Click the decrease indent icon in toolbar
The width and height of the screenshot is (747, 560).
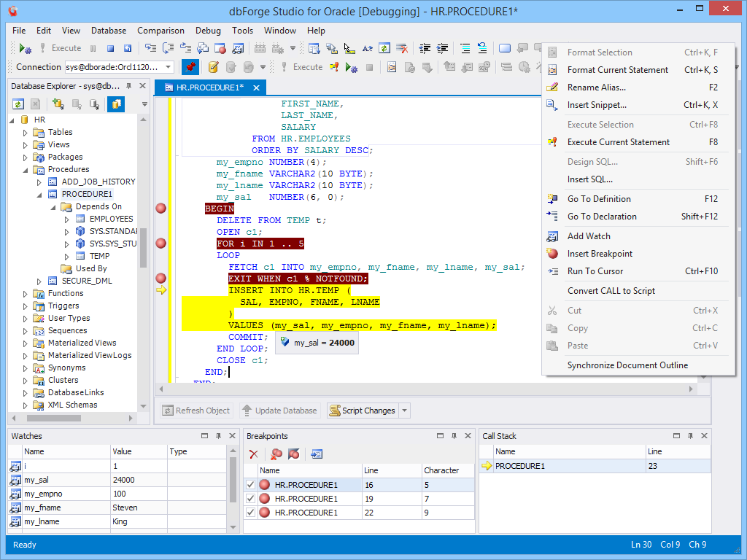coord(425,48)
